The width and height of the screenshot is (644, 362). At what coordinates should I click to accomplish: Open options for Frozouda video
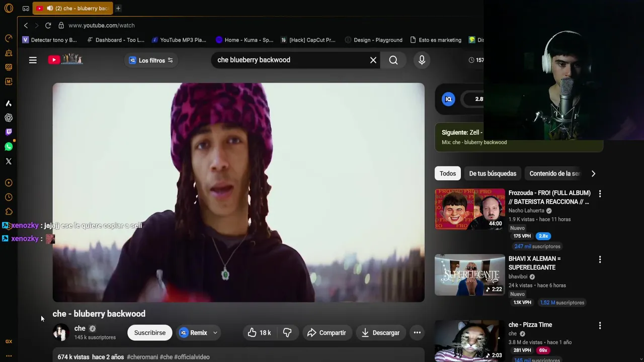(600, 194)
